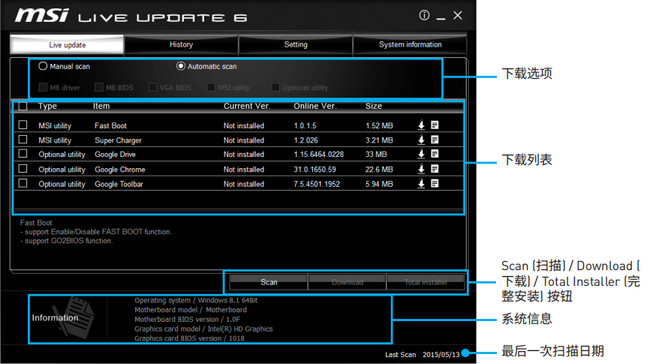Screen dimensions: 650x364
Task: Download Google Chrome via arrow icon
Action: pyautogui.click(x=421, y=169)
